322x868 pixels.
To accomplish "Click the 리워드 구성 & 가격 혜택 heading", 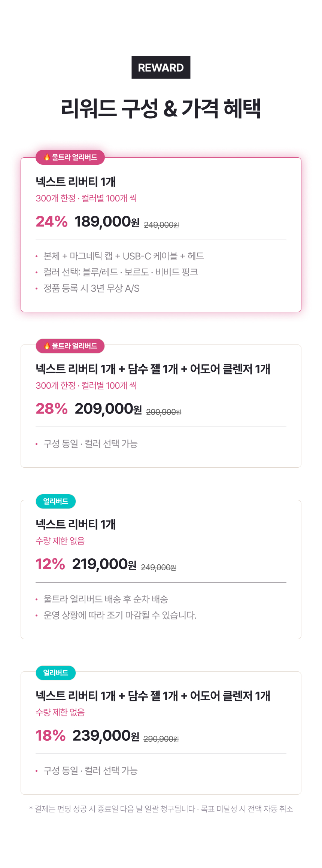I will tap(161, 109).
